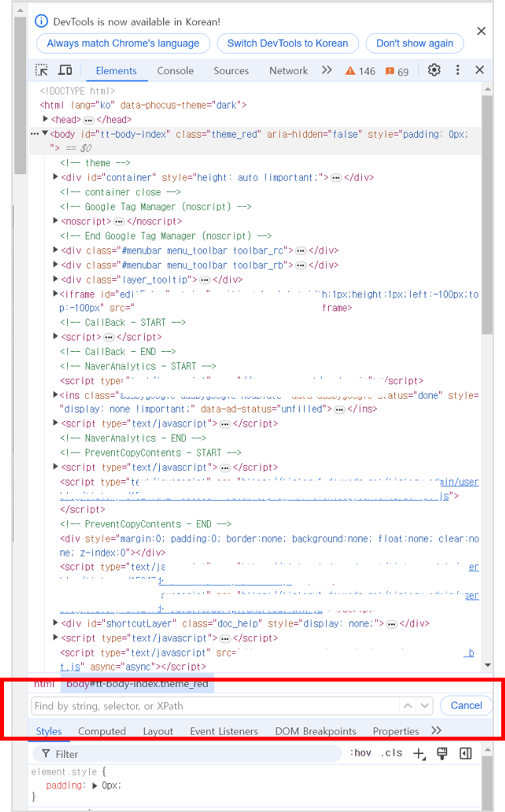
Task: Dismiss the Korean language notification
Action: pos(481,31)
